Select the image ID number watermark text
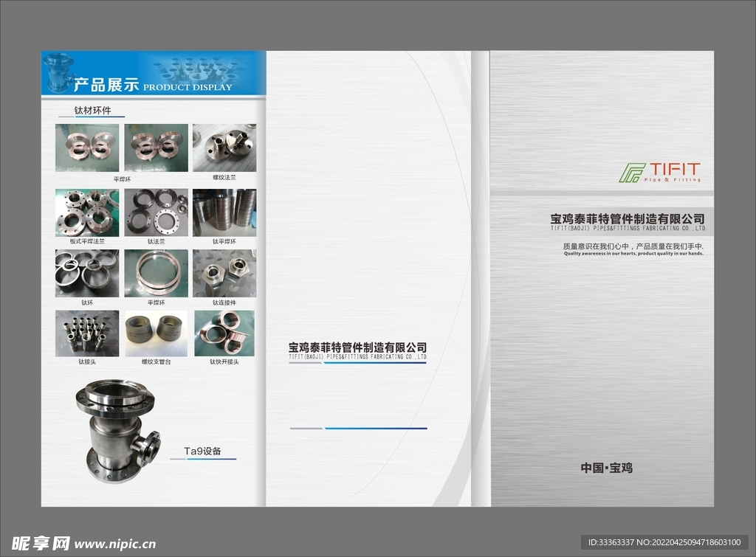Image resolution: width=756 pixels, height=557 pixels. pyautogui.click(x=664, y=543)
